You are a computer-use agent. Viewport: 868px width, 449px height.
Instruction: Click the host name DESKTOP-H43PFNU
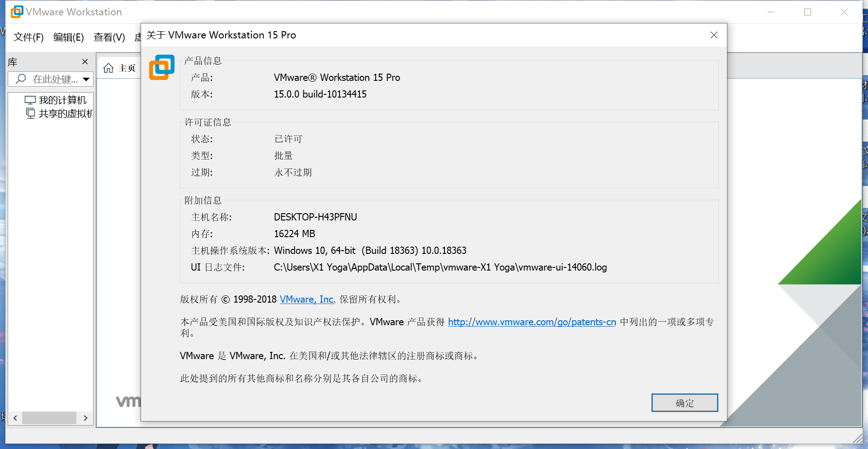[316, 217]
